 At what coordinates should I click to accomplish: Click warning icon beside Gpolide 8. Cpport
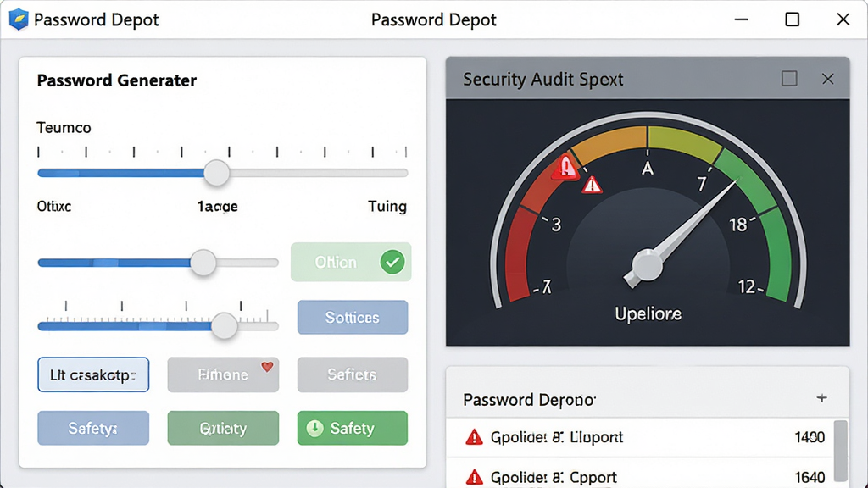[474, 477]
